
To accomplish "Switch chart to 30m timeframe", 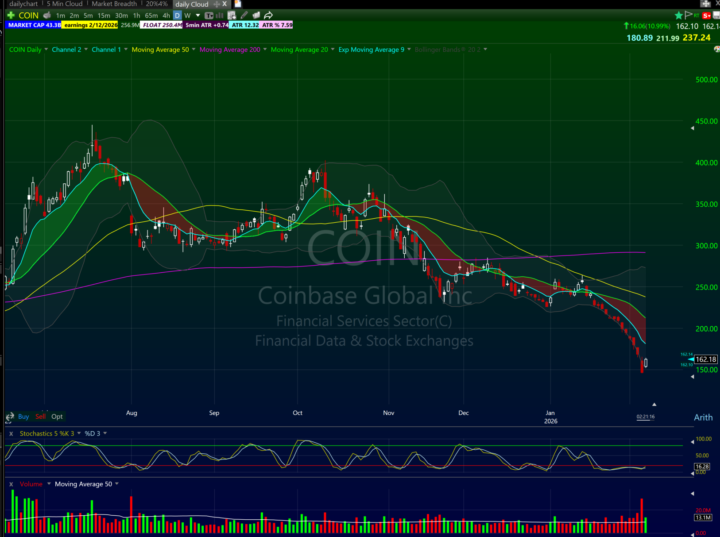I will [x=121, y=16].
